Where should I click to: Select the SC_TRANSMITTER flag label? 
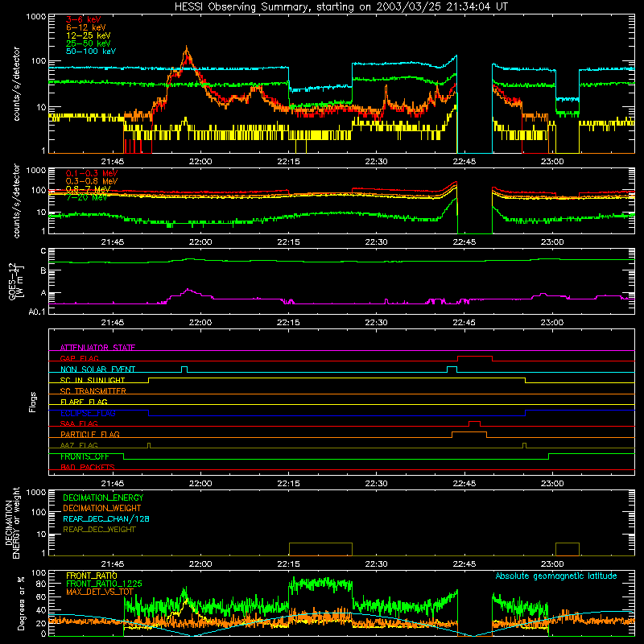tap(93, 391)
